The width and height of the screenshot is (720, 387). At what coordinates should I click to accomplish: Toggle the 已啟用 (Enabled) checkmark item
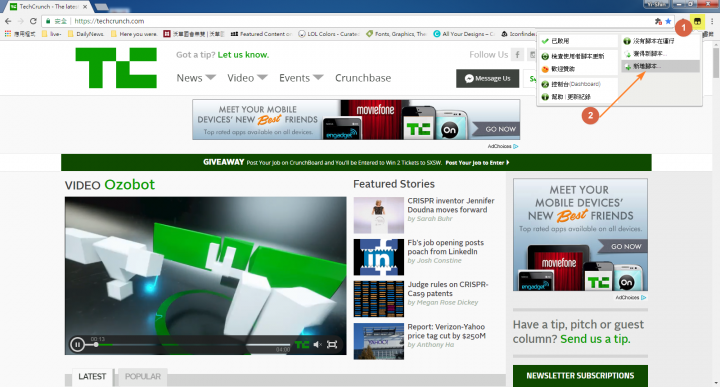[x=578, y=41]
